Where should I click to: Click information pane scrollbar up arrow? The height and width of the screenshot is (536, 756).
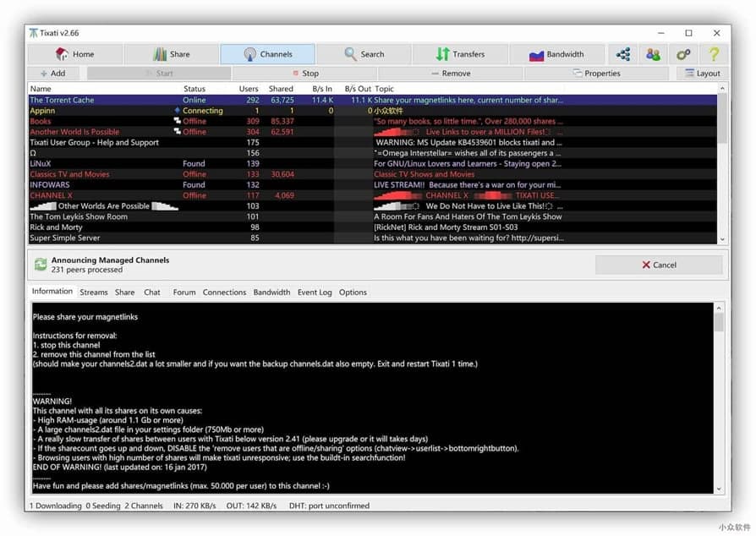pos(719,308)
